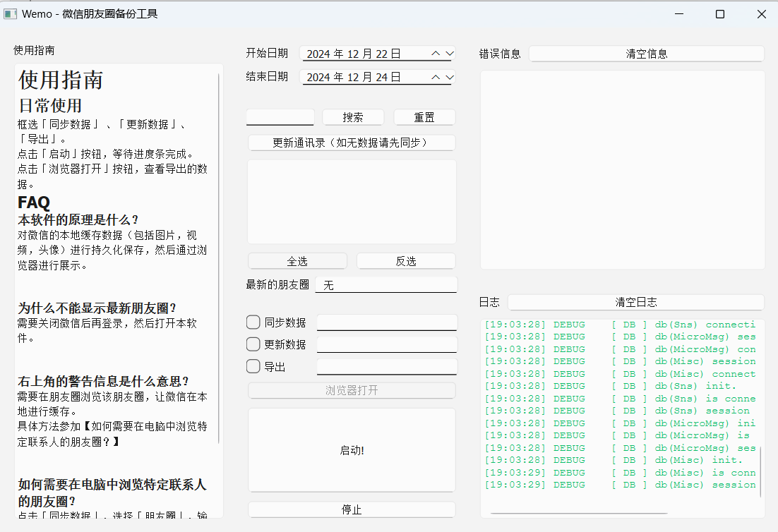
Task: Close the Wemo window
Action: tap(762, 14)
